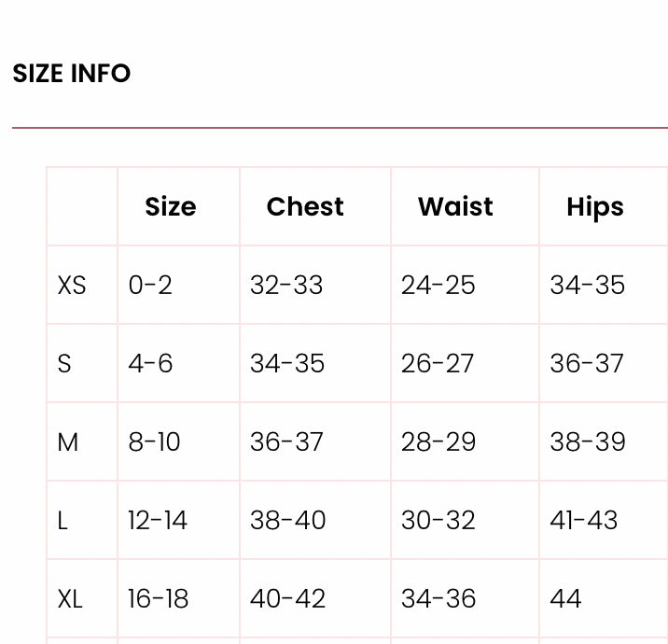The image size is (668, 644).
Task: Click the SIZE INFO heading
Action: click(x=72, y=74)
